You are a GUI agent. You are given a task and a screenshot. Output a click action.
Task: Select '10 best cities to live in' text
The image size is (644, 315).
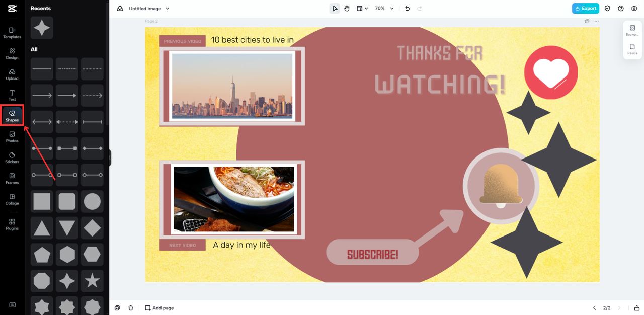[x=253, y=40]
